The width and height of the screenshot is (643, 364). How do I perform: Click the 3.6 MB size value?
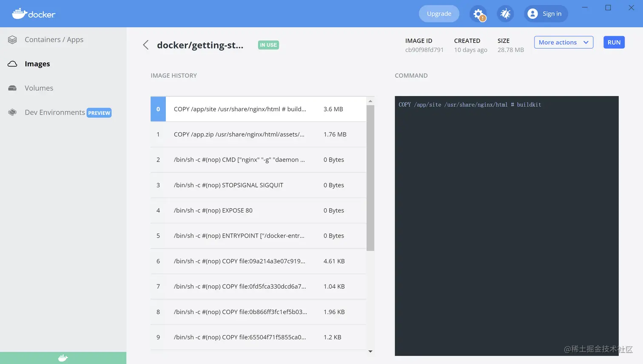(333, 109)
